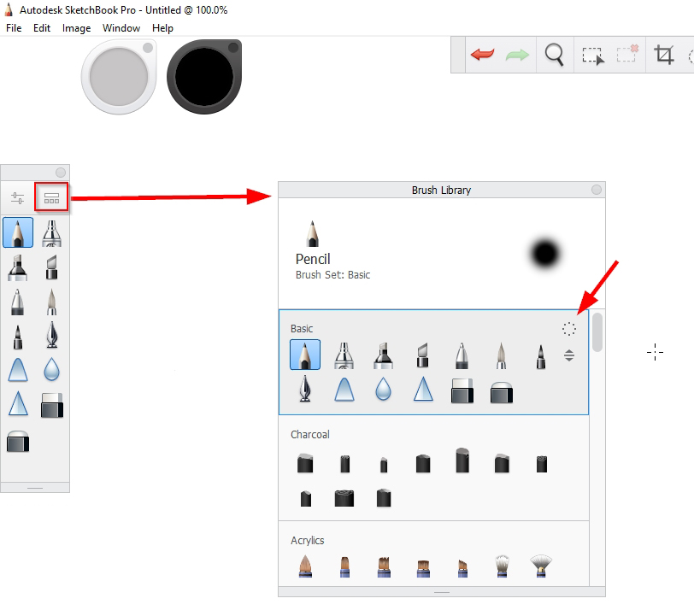Open the Image menu
Screen dimensions: 694x616
tap(77, 28)
